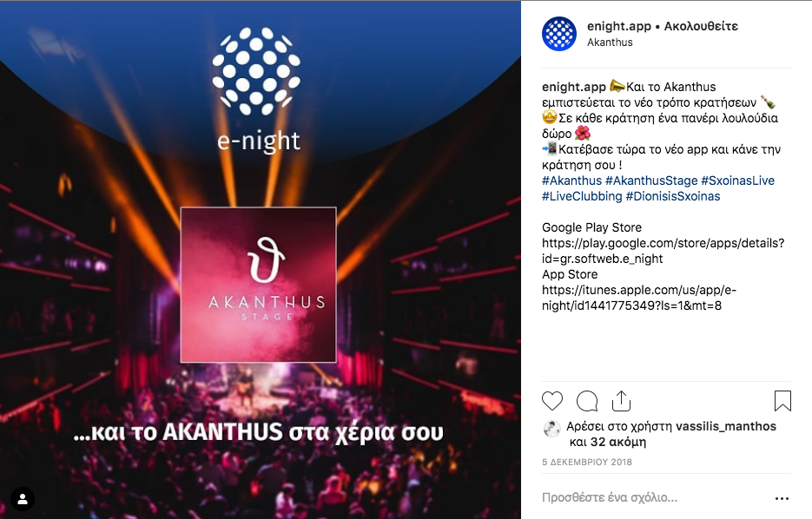Open the #AkanthusStage hashtag

click(x=651, y=181)
